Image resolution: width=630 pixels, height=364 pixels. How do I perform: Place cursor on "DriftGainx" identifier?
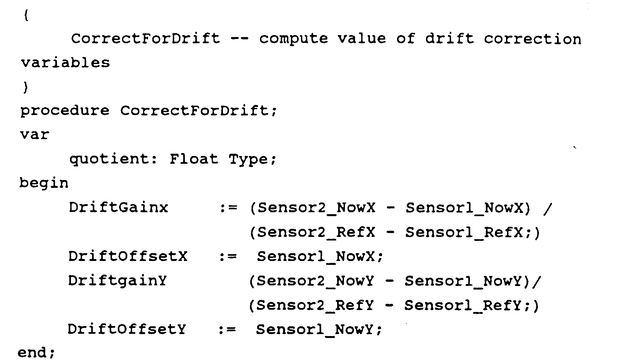pos(118,207)
